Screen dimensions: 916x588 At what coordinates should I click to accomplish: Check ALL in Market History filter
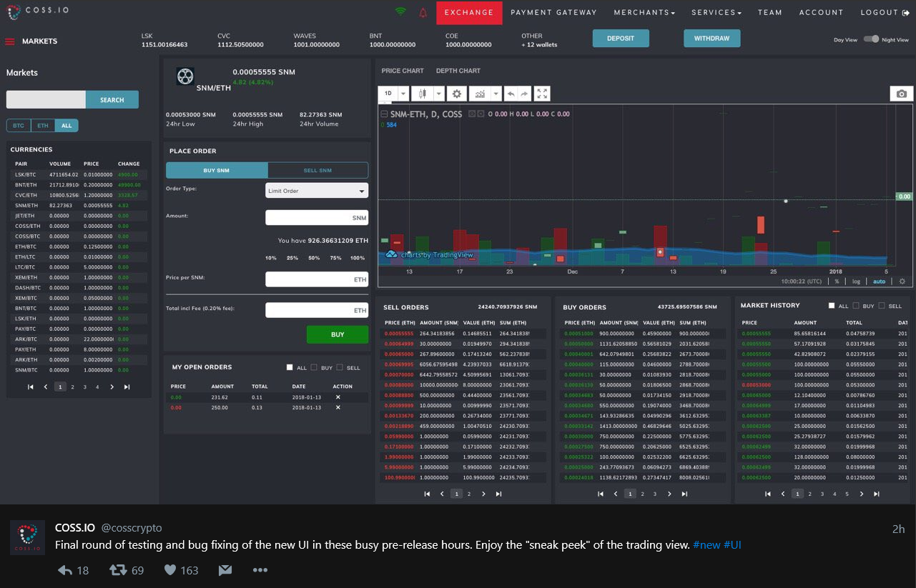pos(831,305)
